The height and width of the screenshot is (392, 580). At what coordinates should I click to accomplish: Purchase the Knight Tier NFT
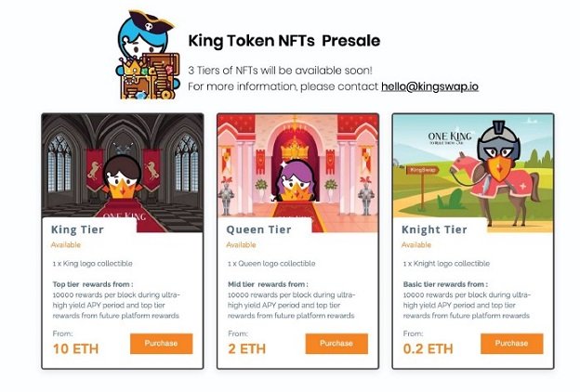512,344
